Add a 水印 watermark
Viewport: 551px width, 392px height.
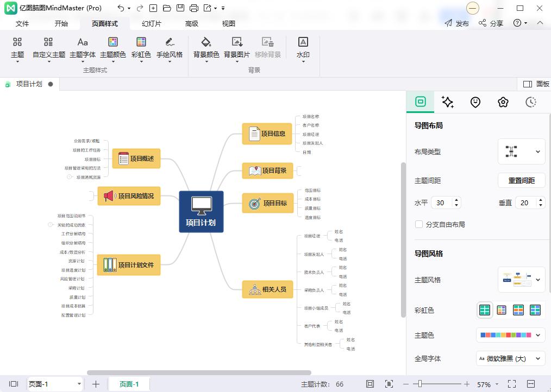303,48
